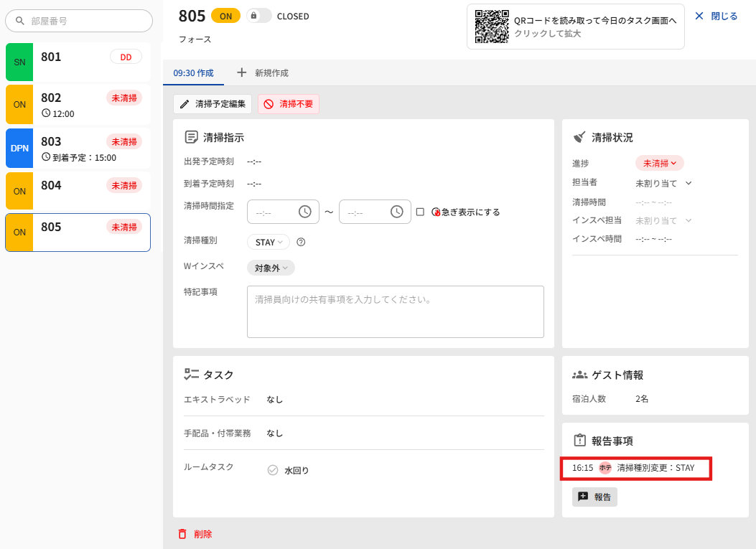The width and height of the screenshot is (756, 549).
Task: Click the QR code image to enlarge
Action: [x=492, y=28]
